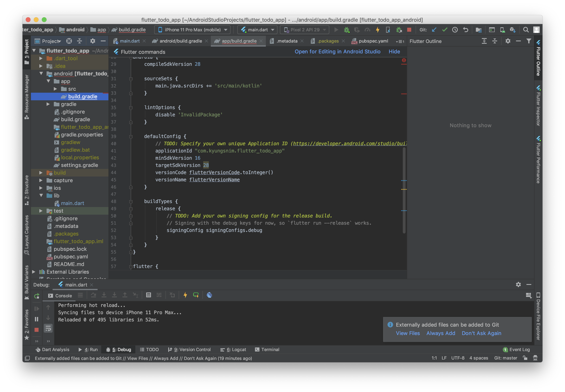Click the Flutter Hot Reload lightning icon in main toolbar
Screen dimensions: 565x392
(377, 30)
